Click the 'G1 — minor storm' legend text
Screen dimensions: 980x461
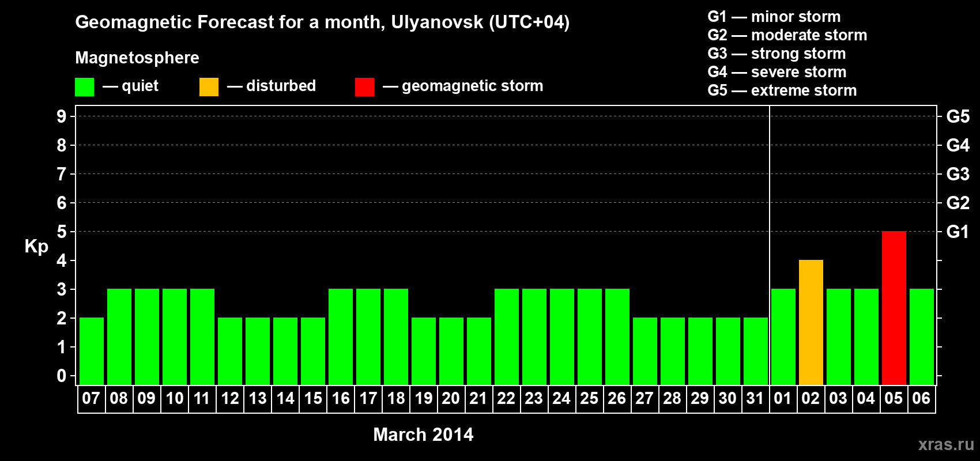(774, 17)
